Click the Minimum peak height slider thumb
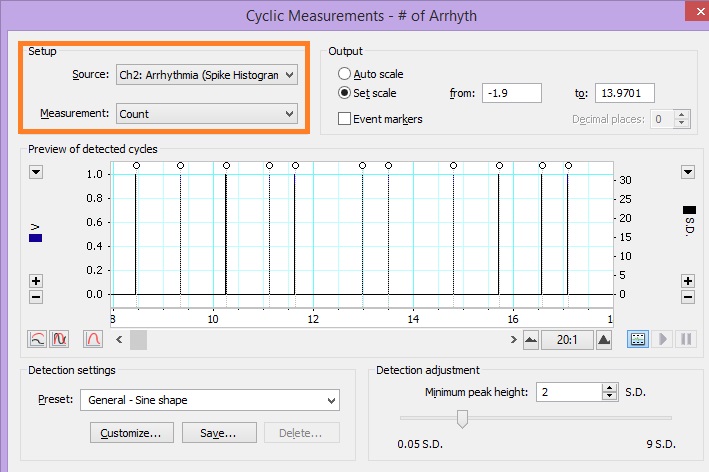Viewport: 709px width, 472px height. pos(462,418)
